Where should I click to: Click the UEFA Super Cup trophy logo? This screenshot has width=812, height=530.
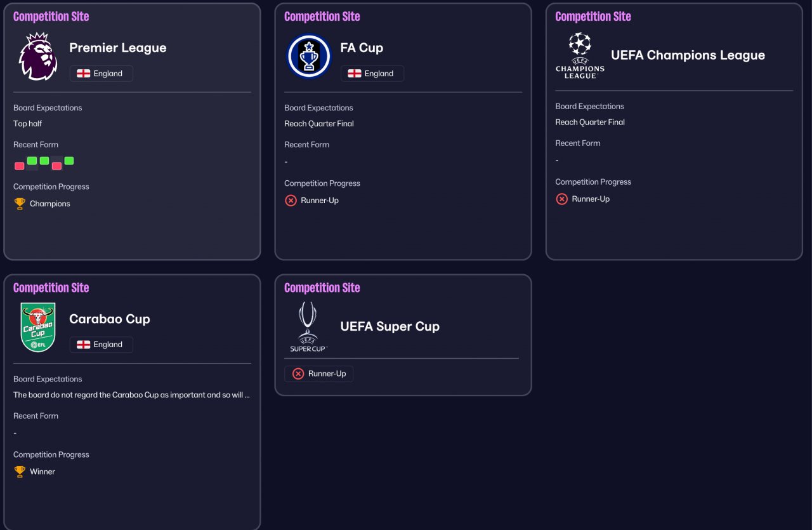308,326
